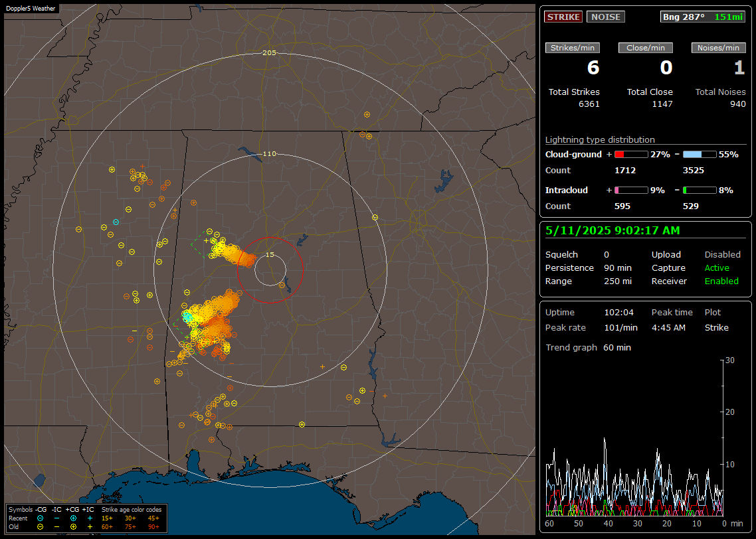Image resolution: width=756 pixels, height=539 pixels.
Task: Click the Receiver status Enabled
Action: [721, 281]
